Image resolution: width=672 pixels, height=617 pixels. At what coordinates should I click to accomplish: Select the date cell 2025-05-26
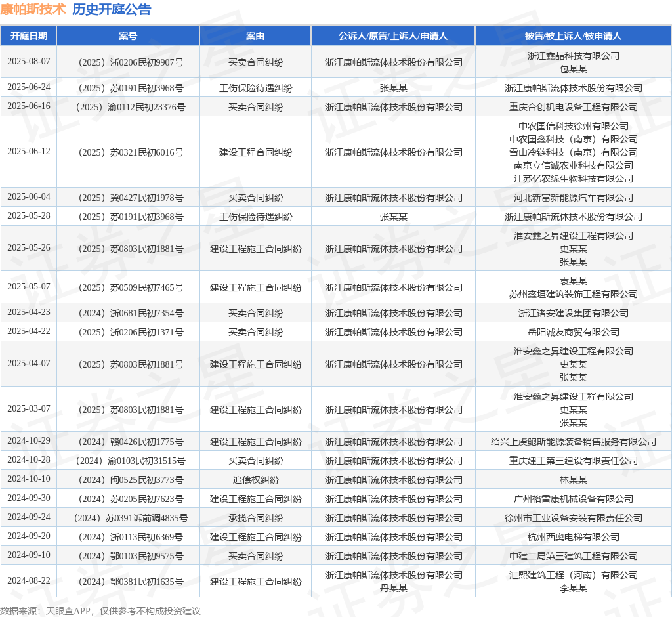[x=29, y=248]
